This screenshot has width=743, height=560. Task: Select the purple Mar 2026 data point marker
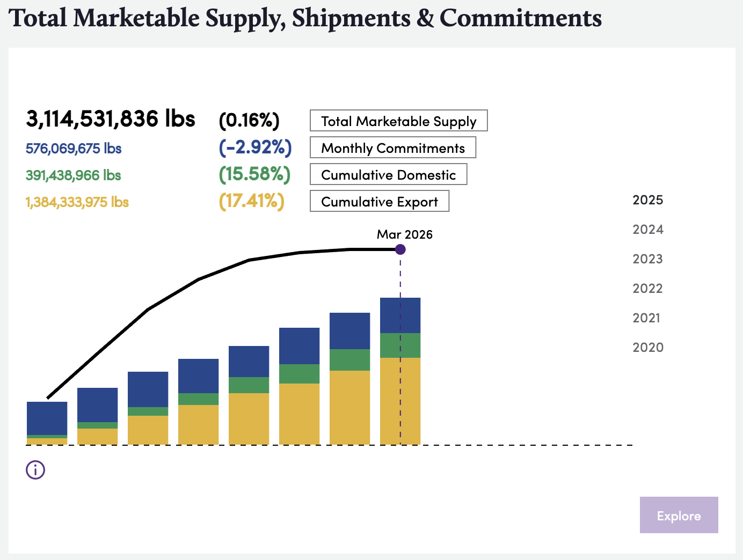400,248
